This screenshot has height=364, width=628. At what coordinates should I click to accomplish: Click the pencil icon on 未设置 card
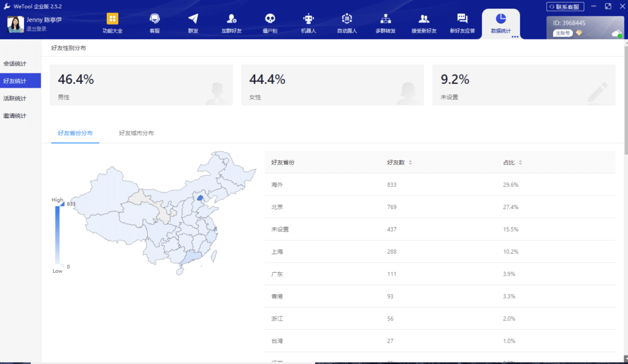598,91
